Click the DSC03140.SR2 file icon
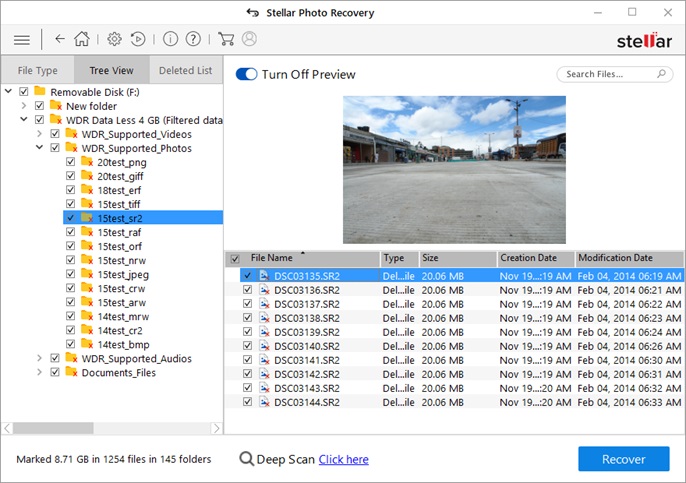Viewport: 686px width, 483px height. (264, 346)
